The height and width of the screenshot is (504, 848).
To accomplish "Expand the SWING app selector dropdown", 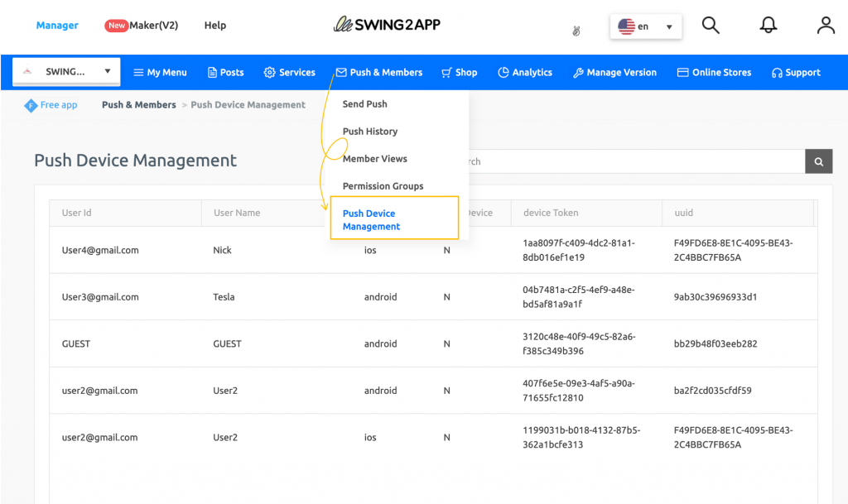I will 65,72.
